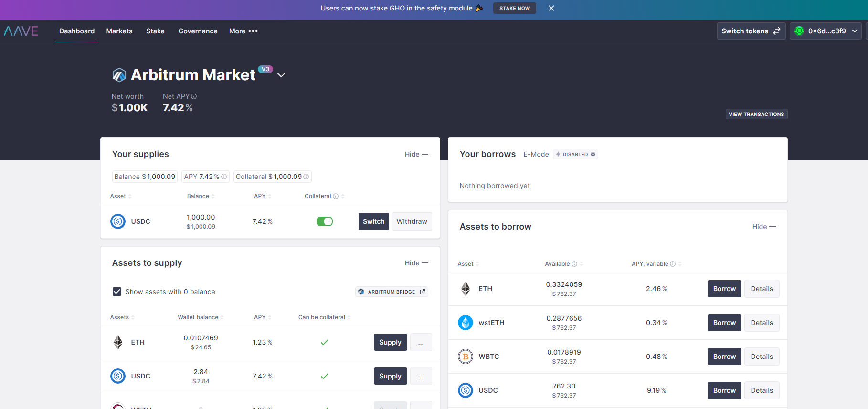Close the GHO staking announcement banner
This screenshot has width=868, height=409.
pos(551,8)
